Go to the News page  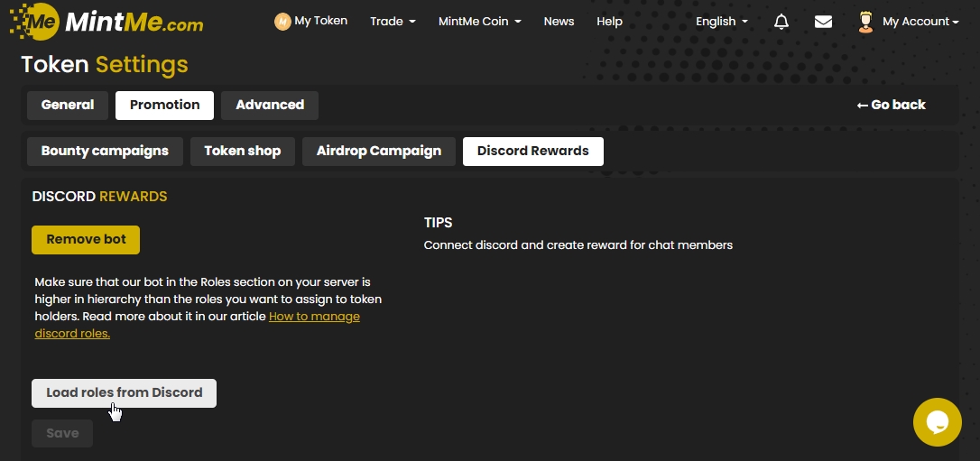tap(559, 22)
